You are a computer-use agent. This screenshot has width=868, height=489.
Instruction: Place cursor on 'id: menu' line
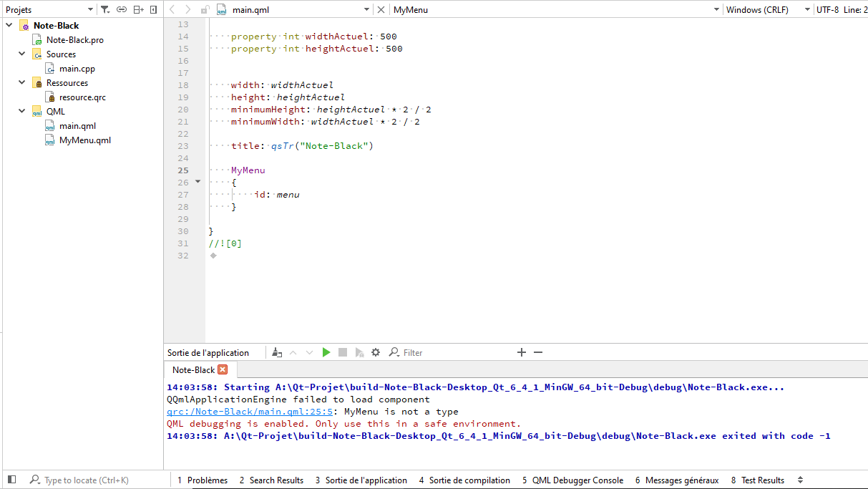(x=277, y=195)
